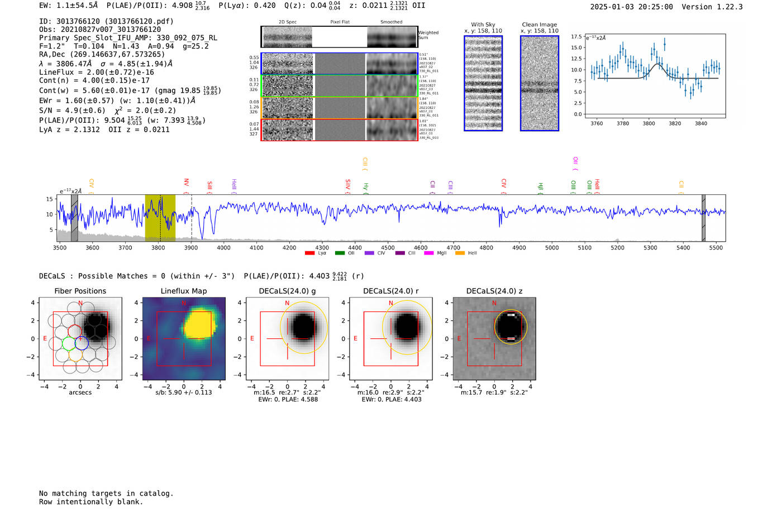Open the DECaLS(24.0) r cutout
Image resolution: width=782 pixels, height=532 pixels.
pos(390,338)
